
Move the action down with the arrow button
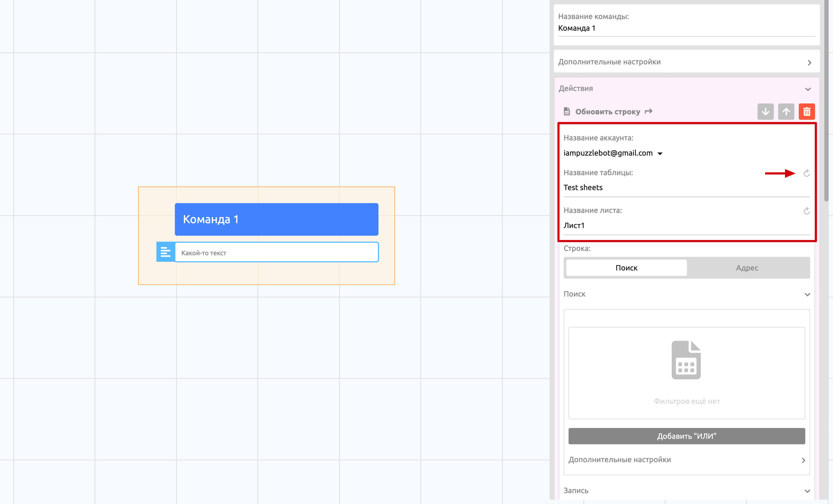coord(765,112)
